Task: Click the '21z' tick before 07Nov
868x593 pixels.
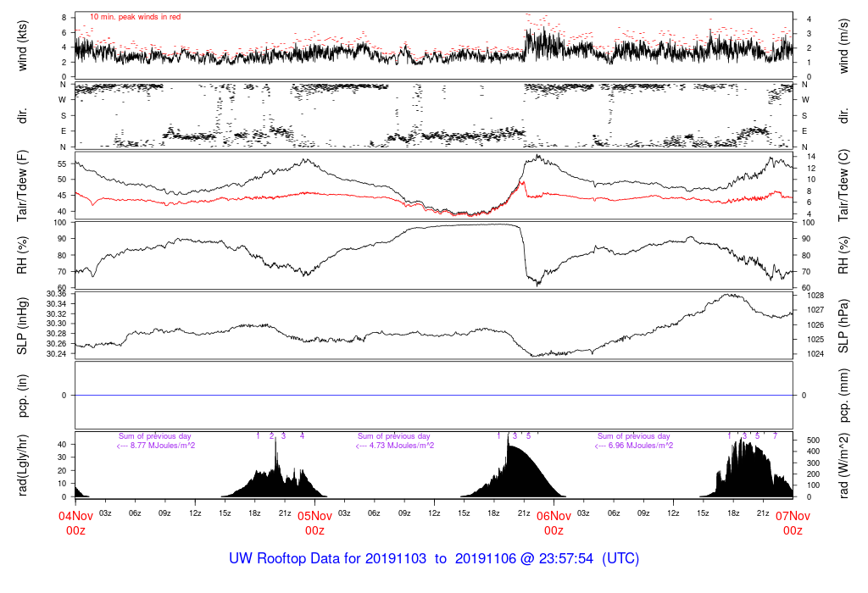Action: [763, 513]
